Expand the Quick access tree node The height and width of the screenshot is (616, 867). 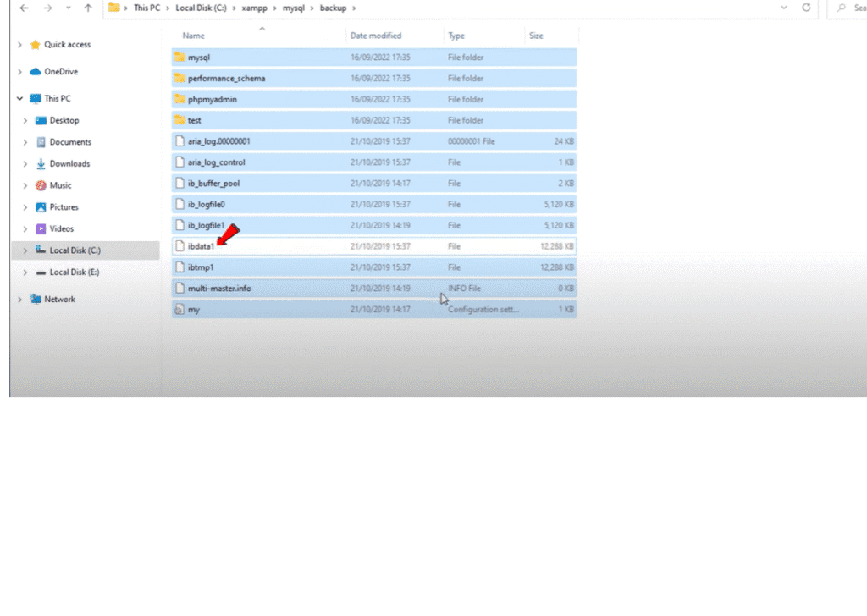point(20,45)
